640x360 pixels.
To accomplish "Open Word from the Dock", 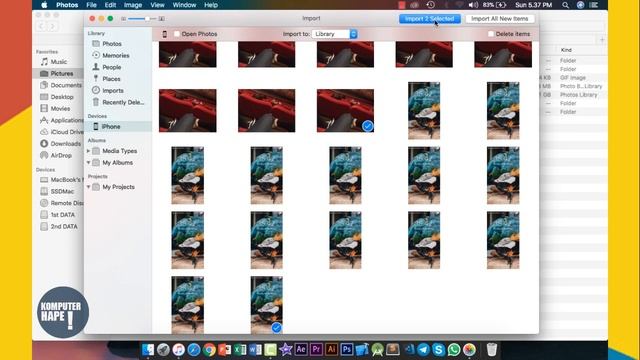I will pyautogui.click(x=255, y=349).
